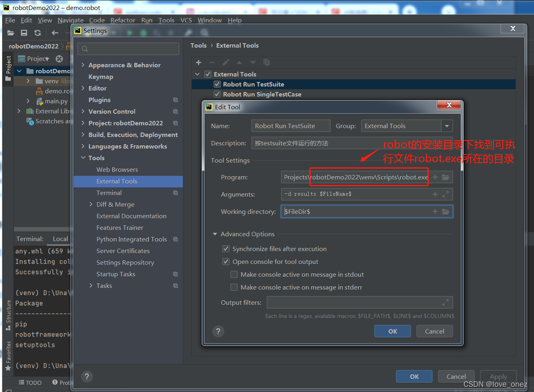The width and height of the screenshot is (534, 392).
Task: Browse for Program path via folder icon
Action: [446, 177]
